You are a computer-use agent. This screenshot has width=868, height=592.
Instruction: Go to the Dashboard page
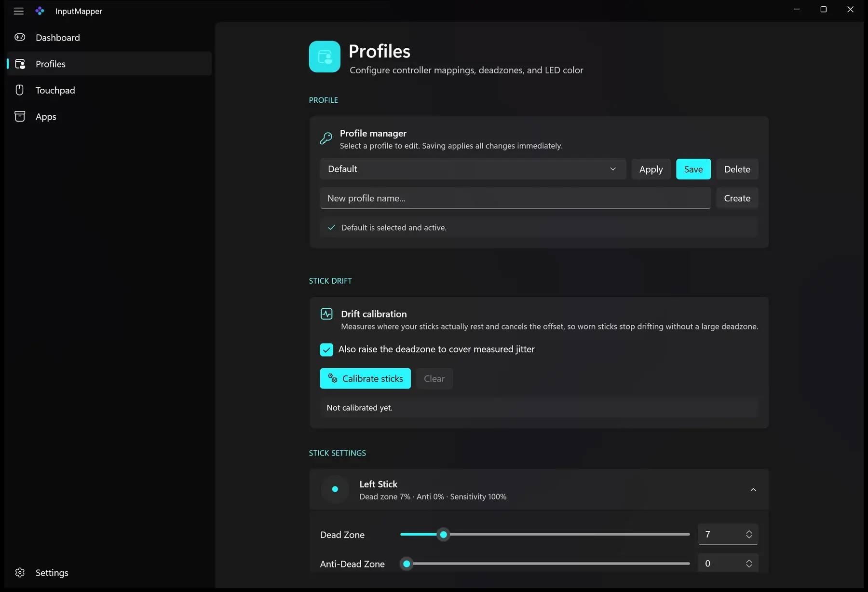pos(109,38)
